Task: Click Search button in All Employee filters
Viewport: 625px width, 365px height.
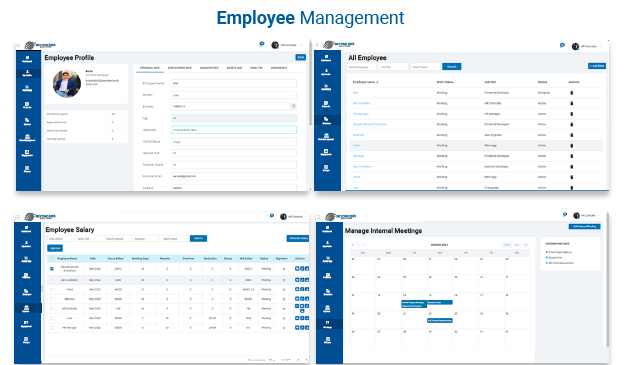Action: coord(452,67)
